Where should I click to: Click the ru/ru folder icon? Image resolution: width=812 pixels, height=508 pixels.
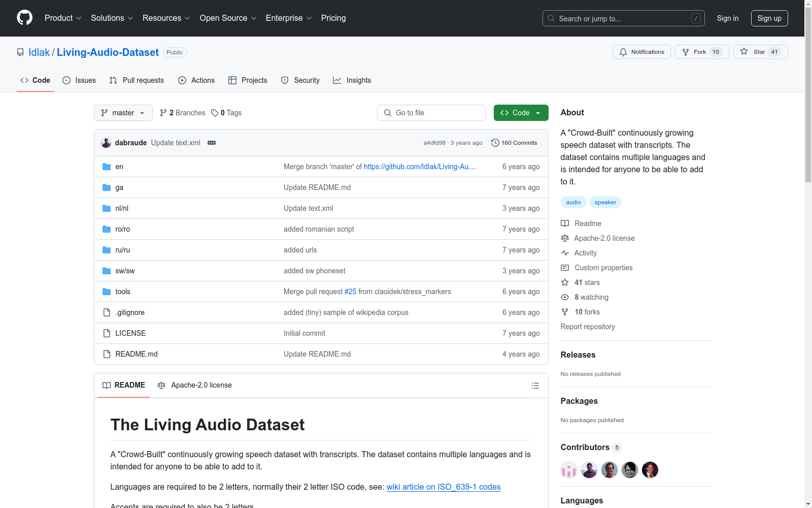[107, 250]
